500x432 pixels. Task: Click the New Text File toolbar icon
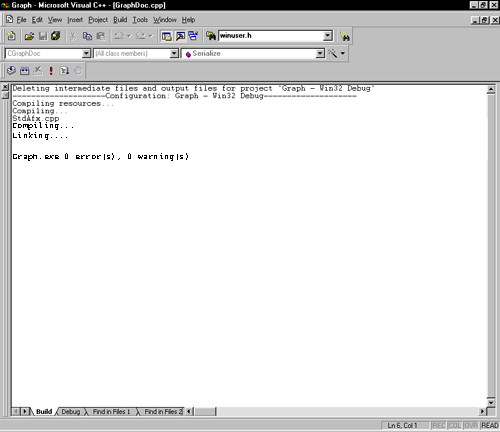pos(11,36)
